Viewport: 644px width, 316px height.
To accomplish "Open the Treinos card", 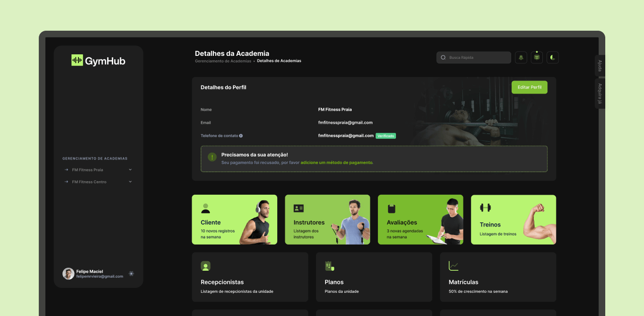I will [514, 219].
